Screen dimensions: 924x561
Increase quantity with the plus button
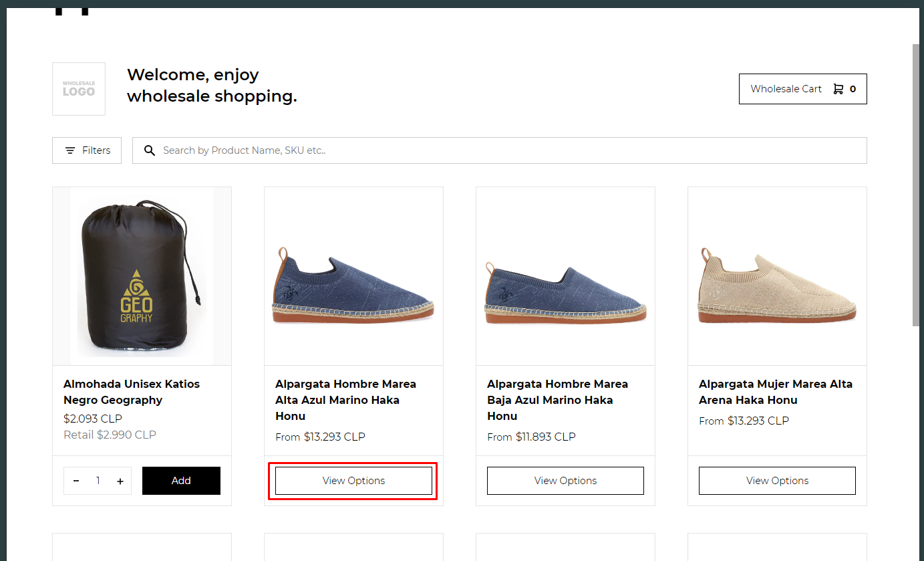click(120, 481)
